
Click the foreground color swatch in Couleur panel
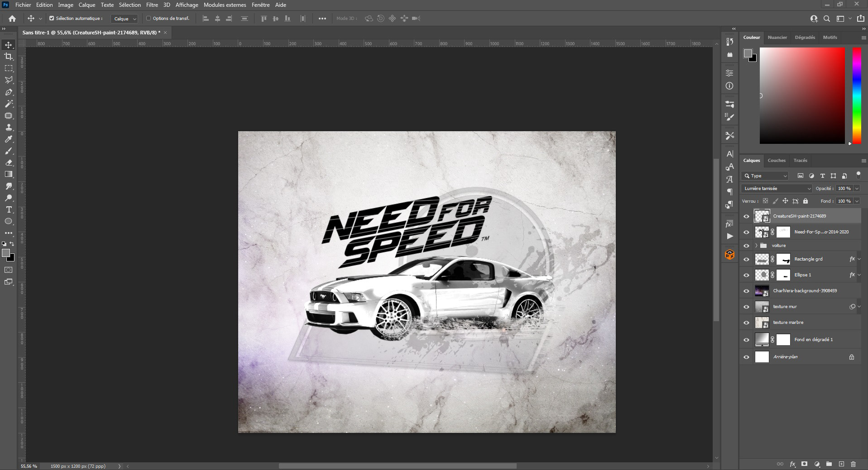tap(748, 54)
